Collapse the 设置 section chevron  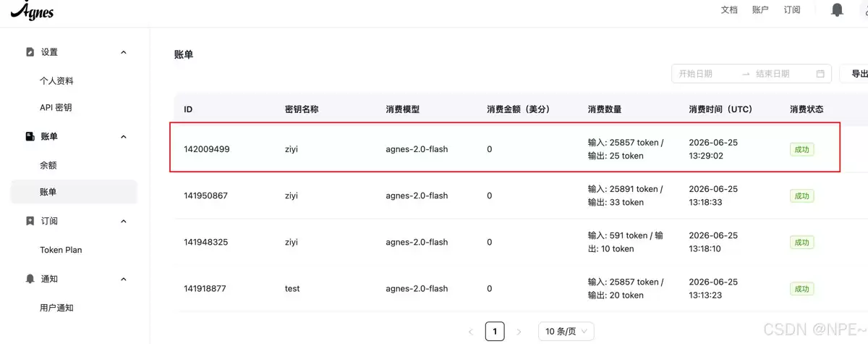[123, 52]
